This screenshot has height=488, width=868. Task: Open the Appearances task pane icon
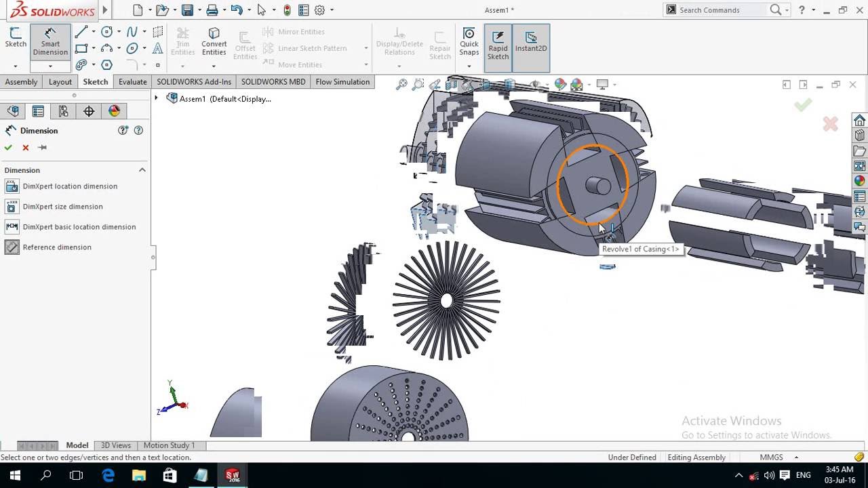[x=860, y=181]
